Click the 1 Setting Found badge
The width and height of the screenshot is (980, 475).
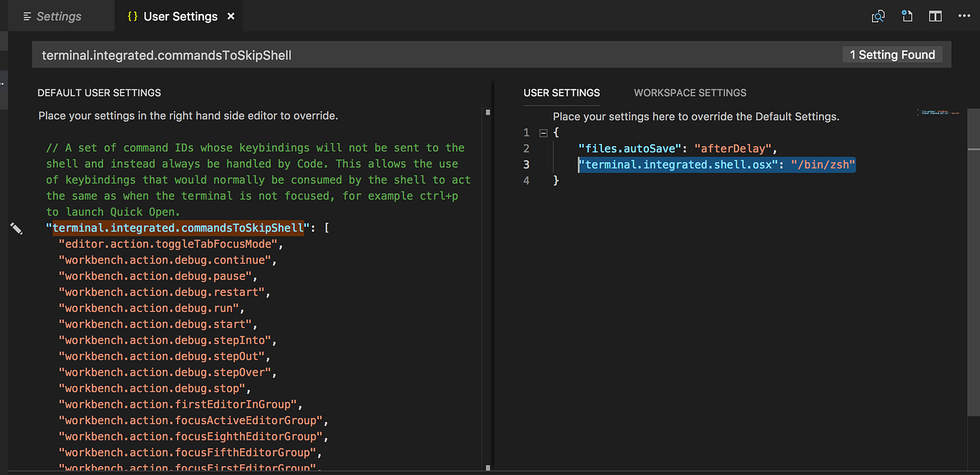point(892,54)
